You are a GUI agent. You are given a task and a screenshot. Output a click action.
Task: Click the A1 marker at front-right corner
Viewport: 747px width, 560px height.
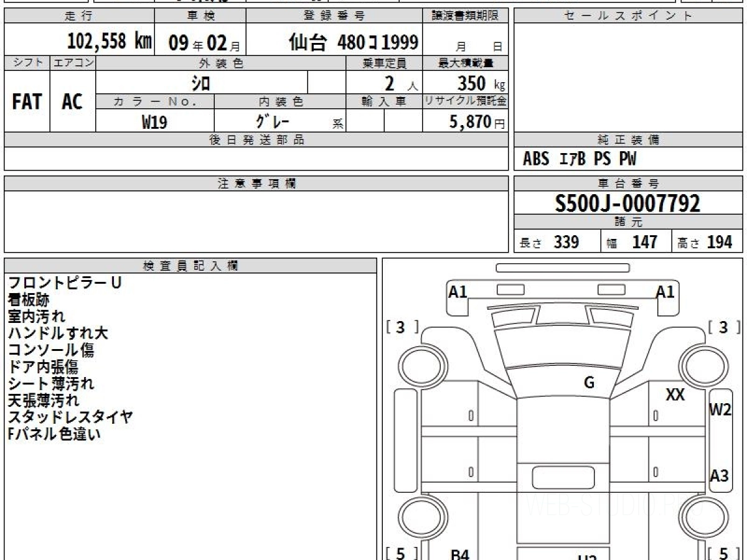(665, 291)
